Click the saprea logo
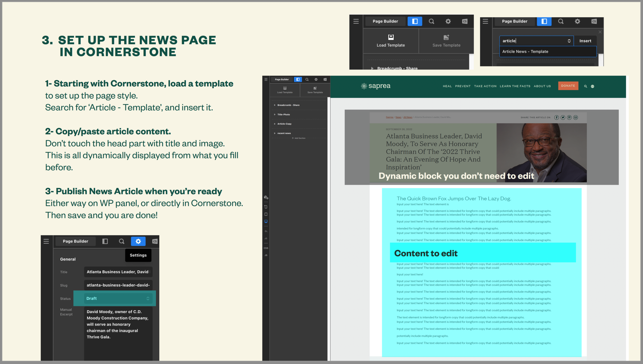643x364 pixels. click(376, 86)
